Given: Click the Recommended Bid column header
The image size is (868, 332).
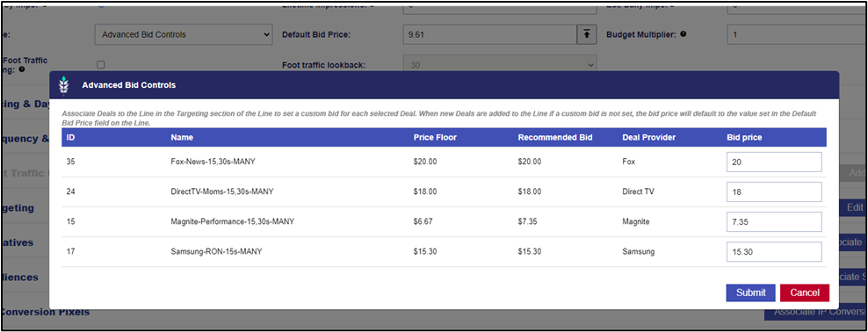Looking at the screenshot, I should (x=555, y=137).
